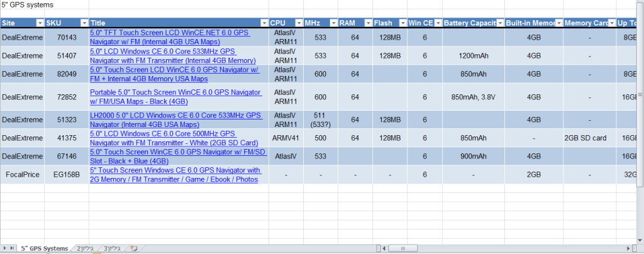Click the vertical scrollbar thumb
Image resolution: width=644 pixels, height=254 pixels.
click(x=640, y=95)
